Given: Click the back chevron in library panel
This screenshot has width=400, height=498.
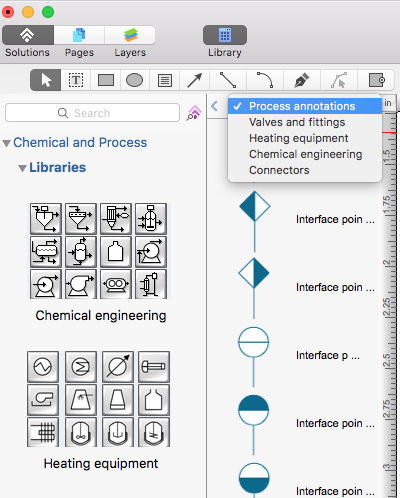Looking at the screenshot, I should coord(214,106).
